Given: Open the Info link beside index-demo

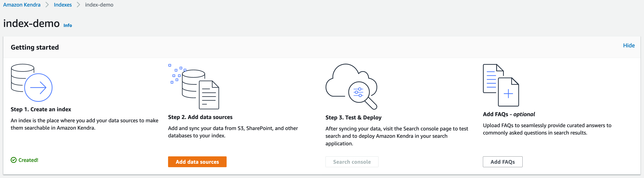Looking at the screenshot, I should (68, 26).
